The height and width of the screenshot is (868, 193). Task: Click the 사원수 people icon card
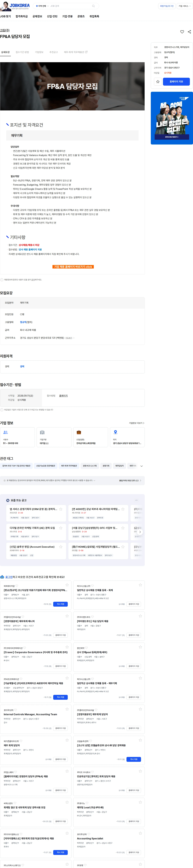tap(17, 437)
